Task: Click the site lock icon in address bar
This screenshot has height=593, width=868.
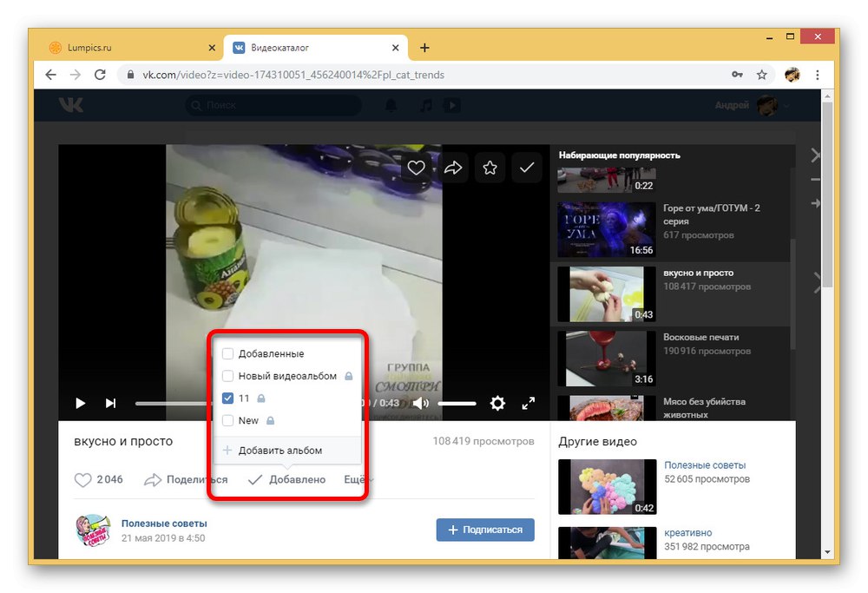Action: [x=131, y=75]
